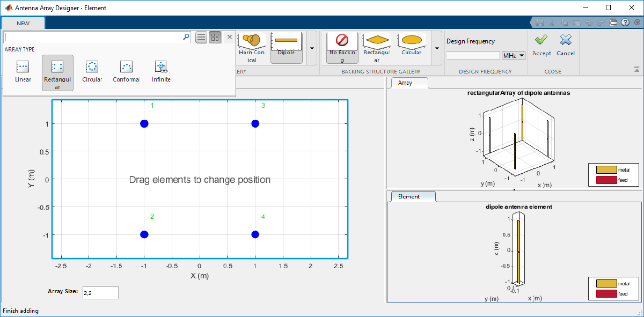The width and height of the screenshot is (644, 317).
Task: Click the MATLAB logo in title bar
Action: [x=8, y=8]
